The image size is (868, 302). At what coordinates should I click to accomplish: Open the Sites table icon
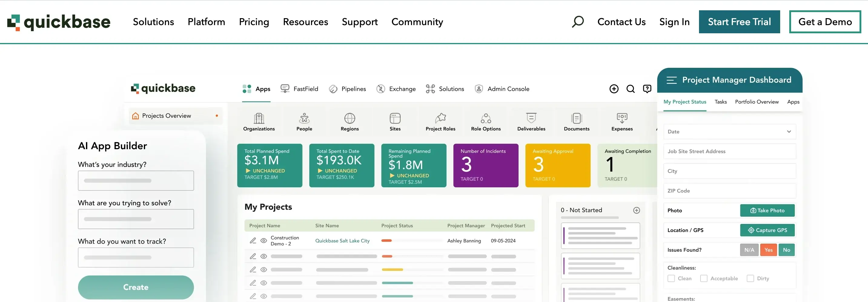pos(395,118)
